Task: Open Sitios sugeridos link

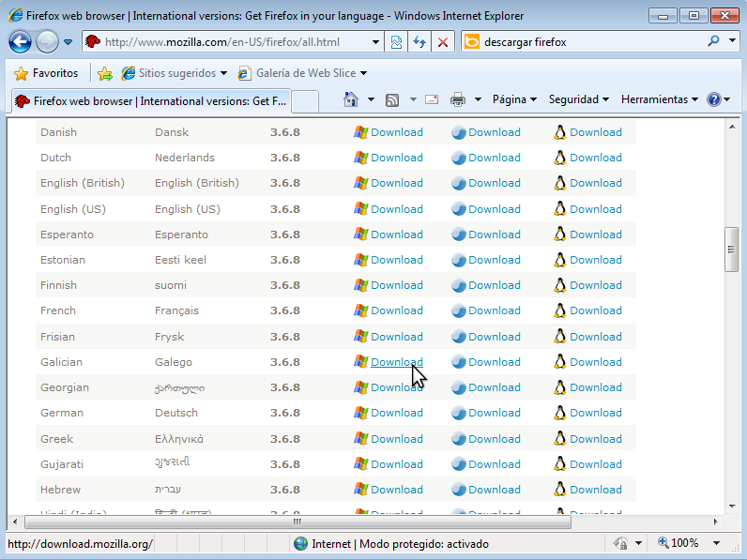Action: [175, 73]
